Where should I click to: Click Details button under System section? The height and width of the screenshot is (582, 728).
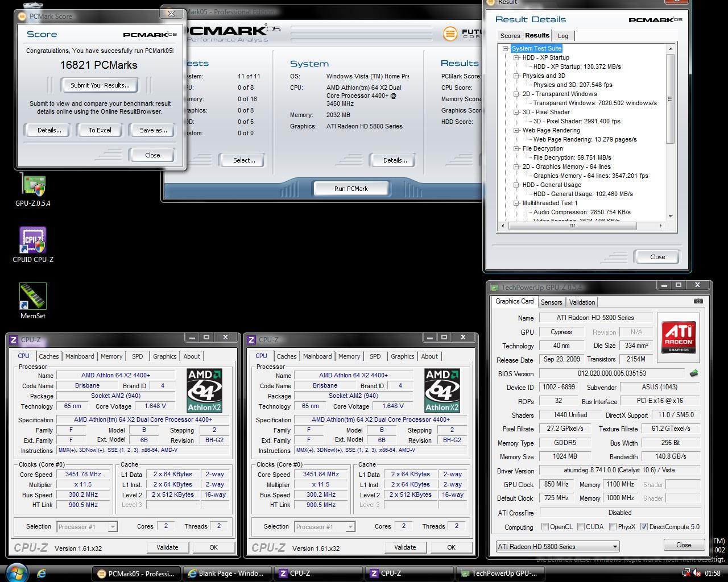coord(395,160)
